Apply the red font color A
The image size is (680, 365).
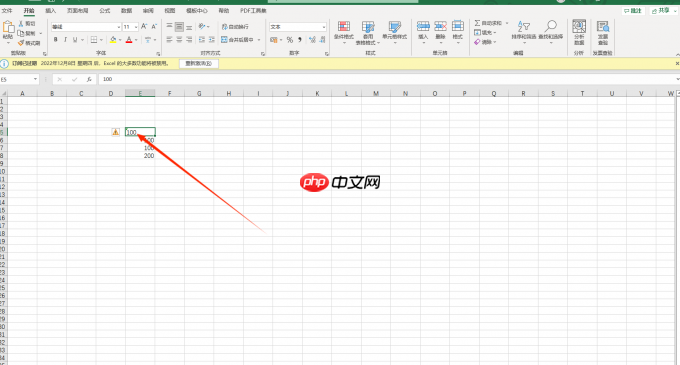(x=129, y=40)
